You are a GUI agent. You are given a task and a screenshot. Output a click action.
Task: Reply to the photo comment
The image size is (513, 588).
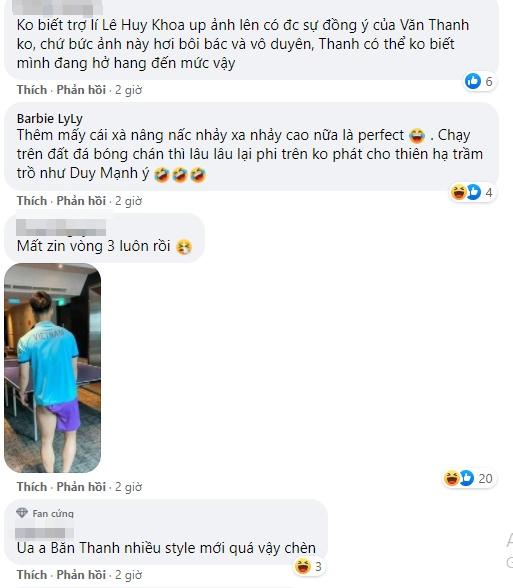point(81,487)
